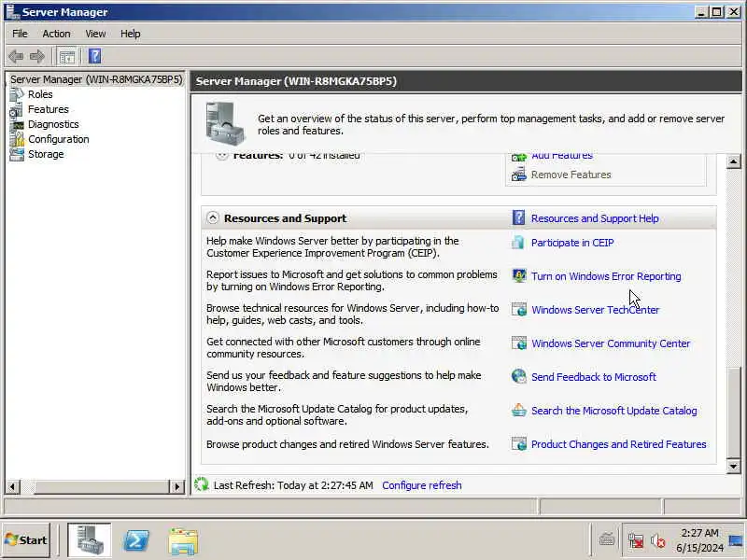This screenshot has height=560, width=747.
Task: Open the Resources and Support Help link
Action: [x=595, y=218]
